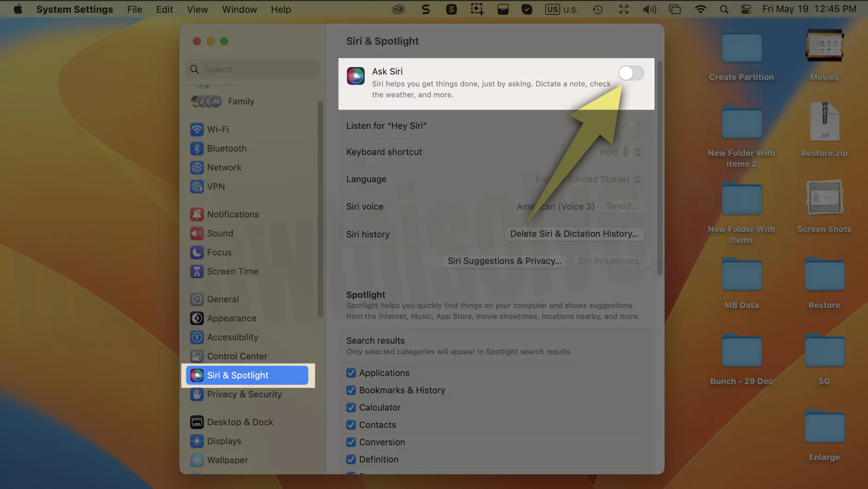Open the Language dropdown
Image resolution: width=868 pixels, height=489 pixels.
588,179
